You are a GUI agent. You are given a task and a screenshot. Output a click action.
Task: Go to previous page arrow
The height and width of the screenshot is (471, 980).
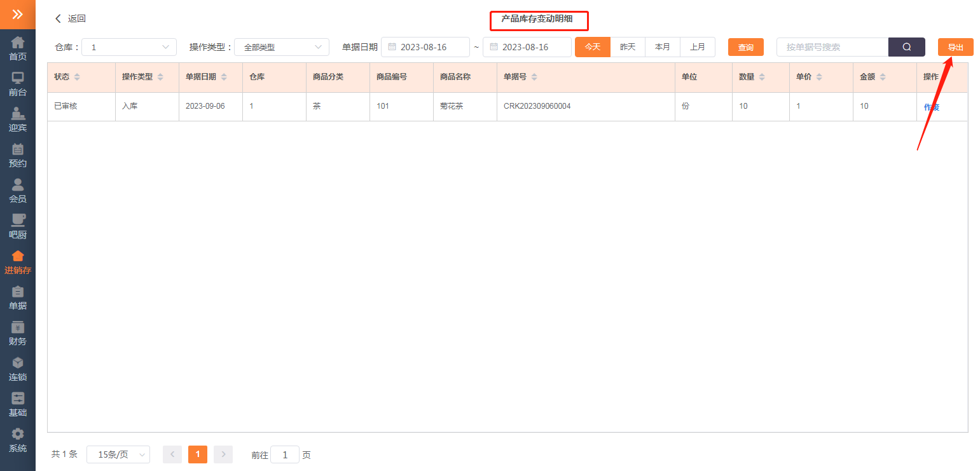172,454
